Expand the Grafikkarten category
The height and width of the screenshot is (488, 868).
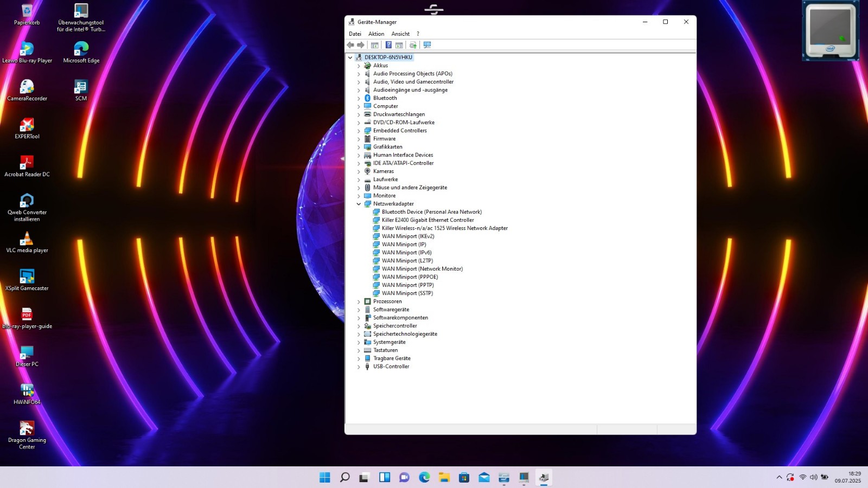pos(359,147)
